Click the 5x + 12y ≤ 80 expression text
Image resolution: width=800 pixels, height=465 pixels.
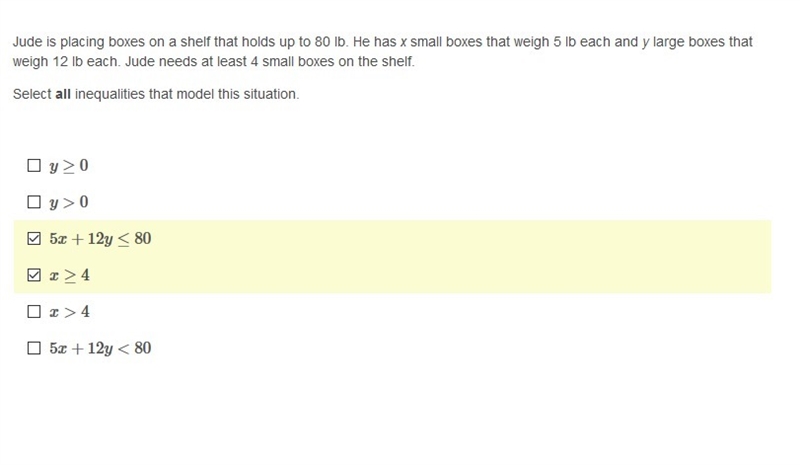click(x=100, y=239)
